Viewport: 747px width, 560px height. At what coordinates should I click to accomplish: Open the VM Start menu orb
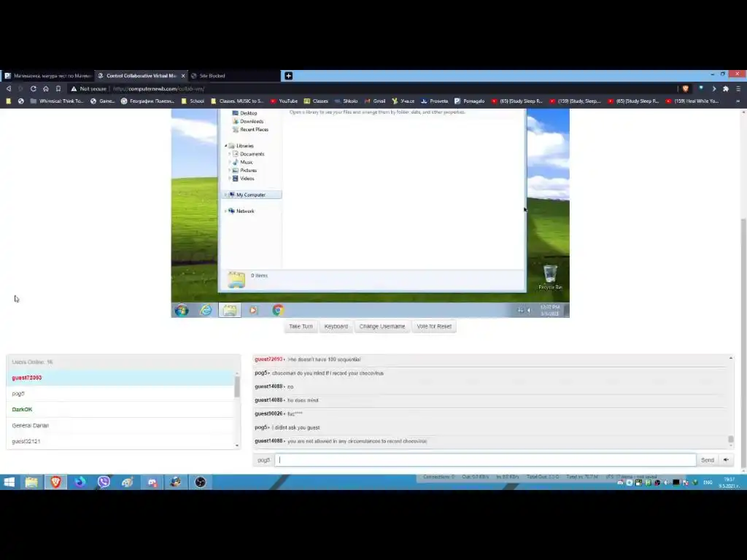tap(182, 311)
